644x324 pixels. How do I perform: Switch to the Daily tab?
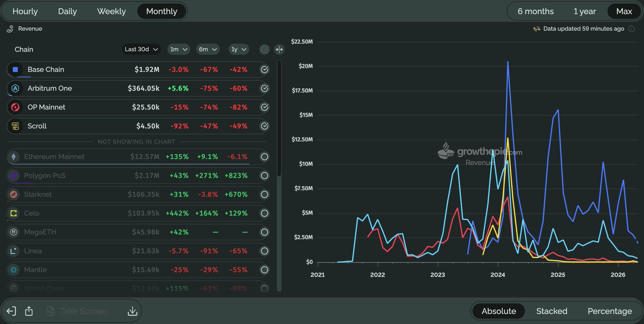68,11
